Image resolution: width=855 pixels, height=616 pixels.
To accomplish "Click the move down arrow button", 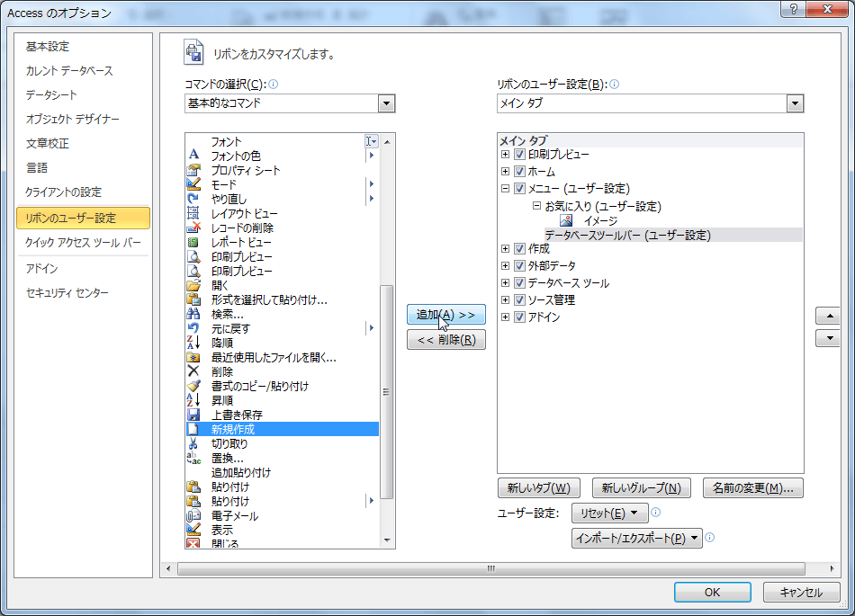I will click(x=830, y=338).
